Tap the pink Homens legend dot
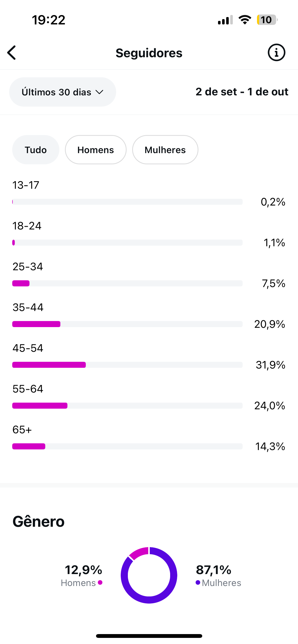 100,582
